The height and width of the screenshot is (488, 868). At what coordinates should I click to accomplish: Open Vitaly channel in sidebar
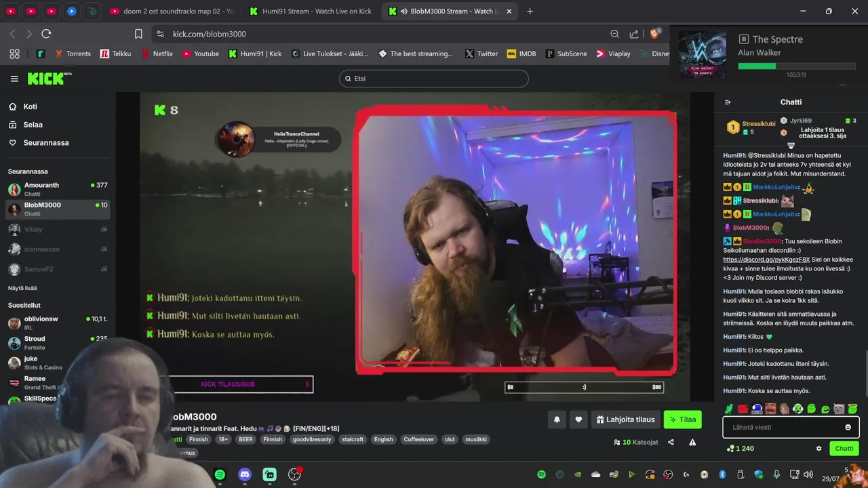pyautogui.click(x=58, y=229)
